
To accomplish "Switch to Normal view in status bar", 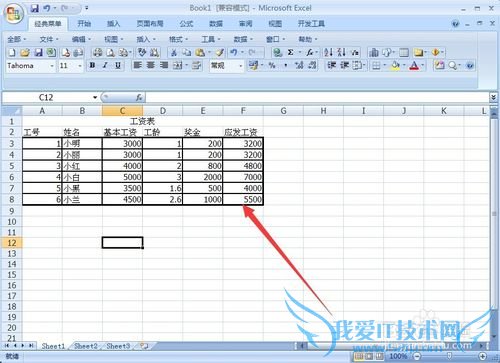I will (359, 356).
